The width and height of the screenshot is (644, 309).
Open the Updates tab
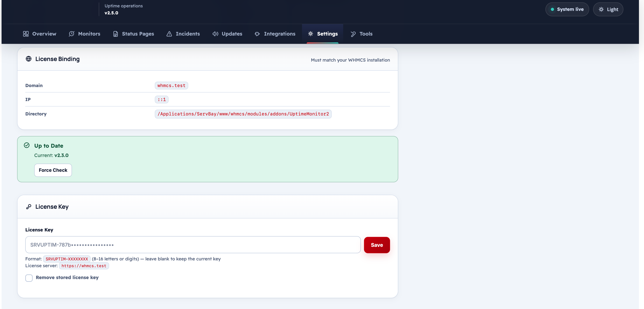pyautogui.click(x=227, y=34)
